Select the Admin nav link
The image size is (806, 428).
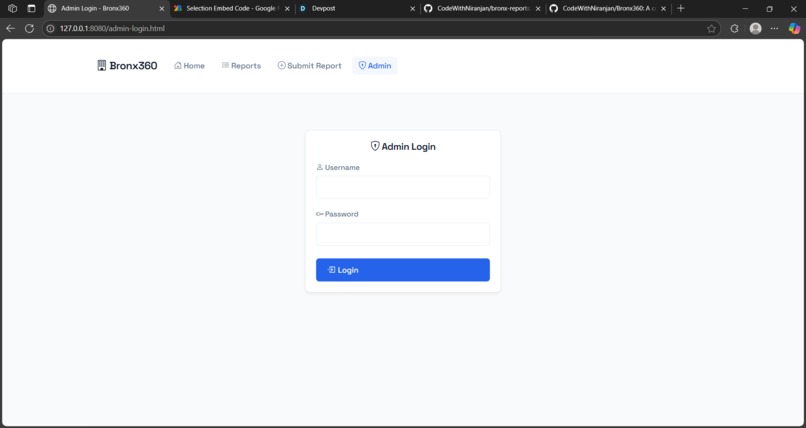tap(375, 66)
